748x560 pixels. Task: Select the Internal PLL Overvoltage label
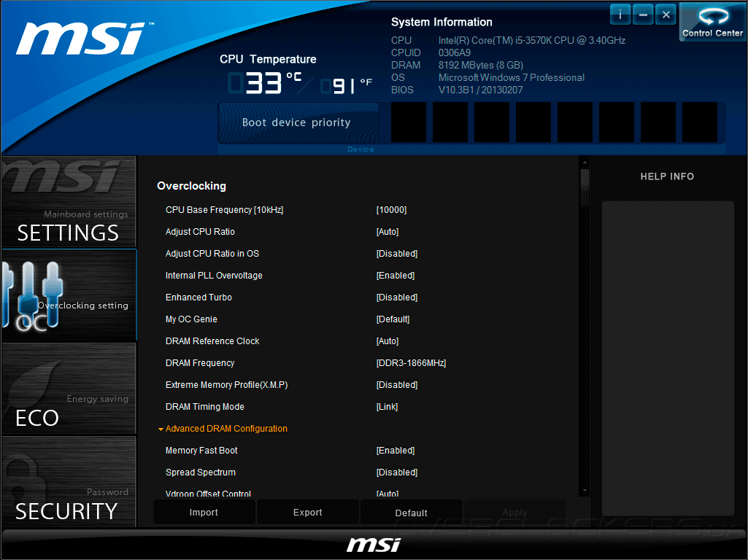214,276
